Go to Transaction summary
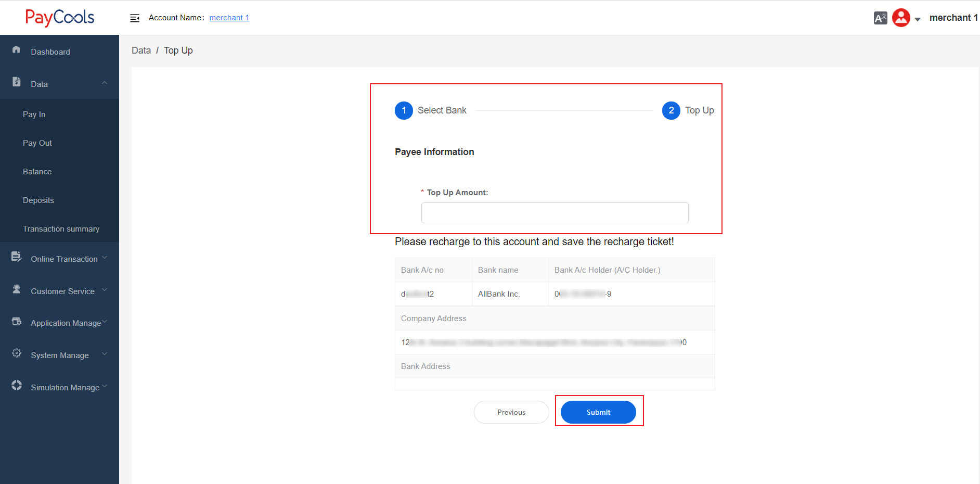Viewport: 980px width, 484px height. point(61,229)
